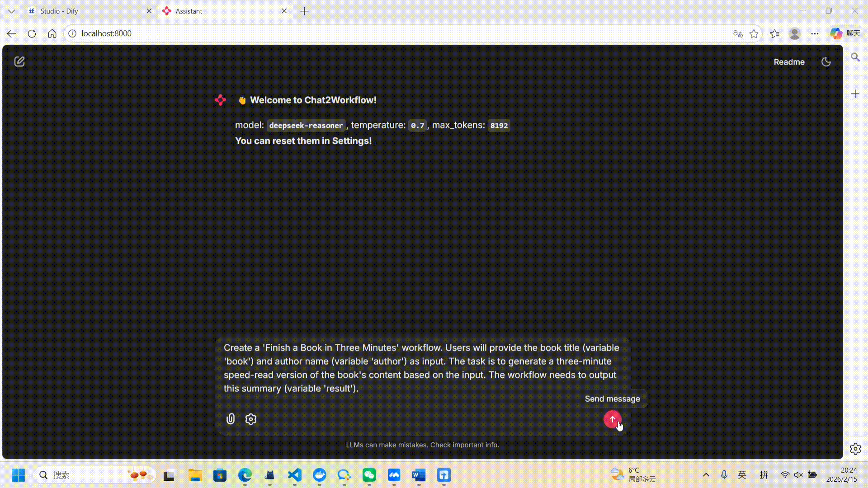Open the Edge sidebar search
This screenshot has width=868, height=488.
point(855,57)
